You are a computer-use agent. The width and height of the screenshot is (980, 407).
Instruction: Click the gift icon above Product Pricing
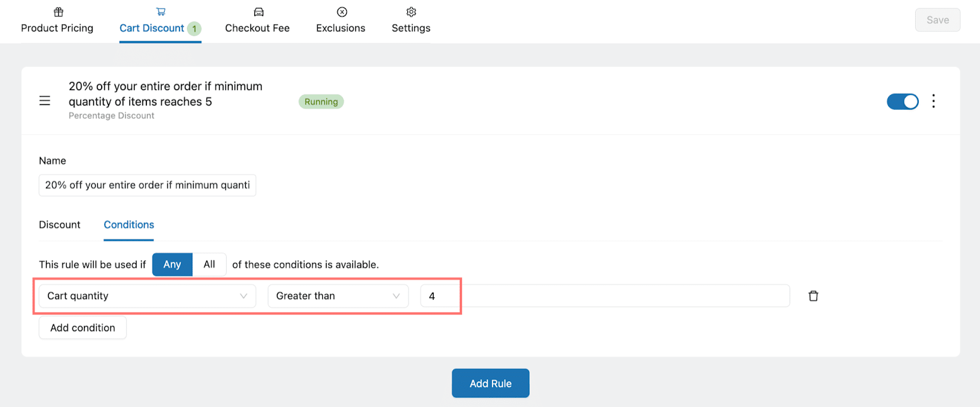pyautogui.click(x=58, y=12)
